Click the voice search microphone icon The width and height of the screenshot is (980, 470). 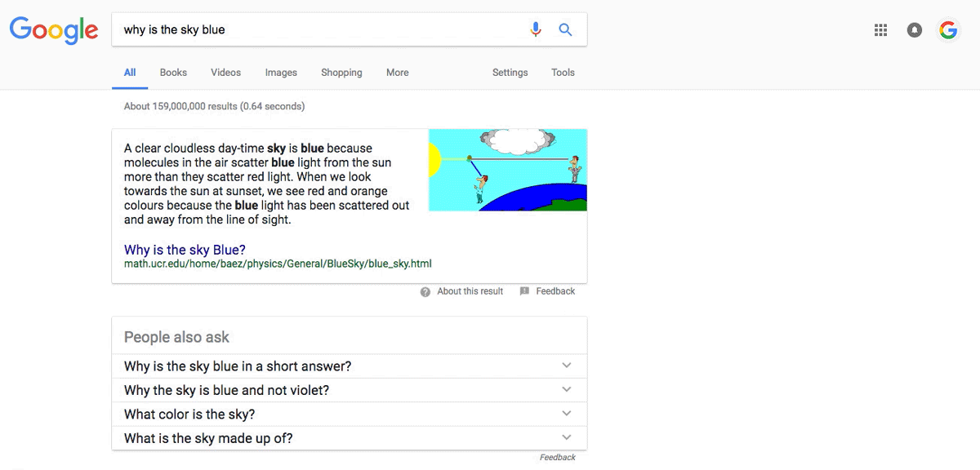coord(536,29)
